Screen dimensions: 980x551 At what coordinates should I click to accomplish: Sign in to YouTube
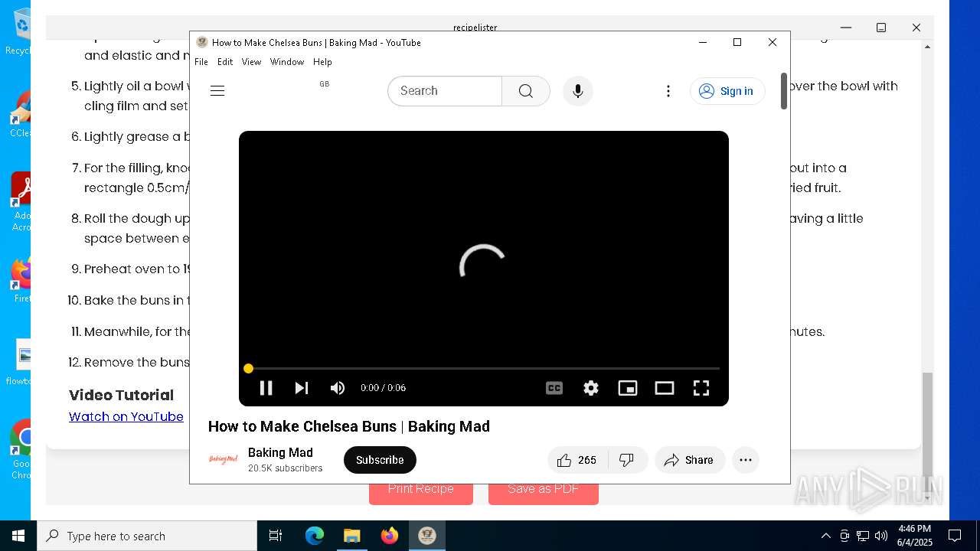(x=727, y=91)
